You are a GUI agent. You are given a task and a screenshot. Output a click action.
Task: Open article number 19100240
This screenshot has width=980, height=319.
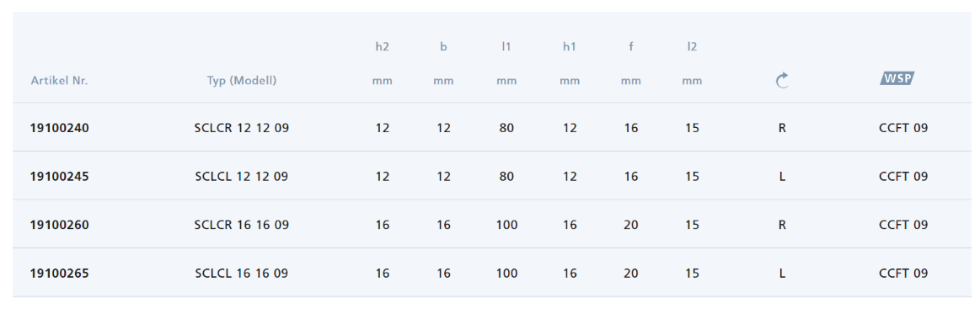pos(59,128)
